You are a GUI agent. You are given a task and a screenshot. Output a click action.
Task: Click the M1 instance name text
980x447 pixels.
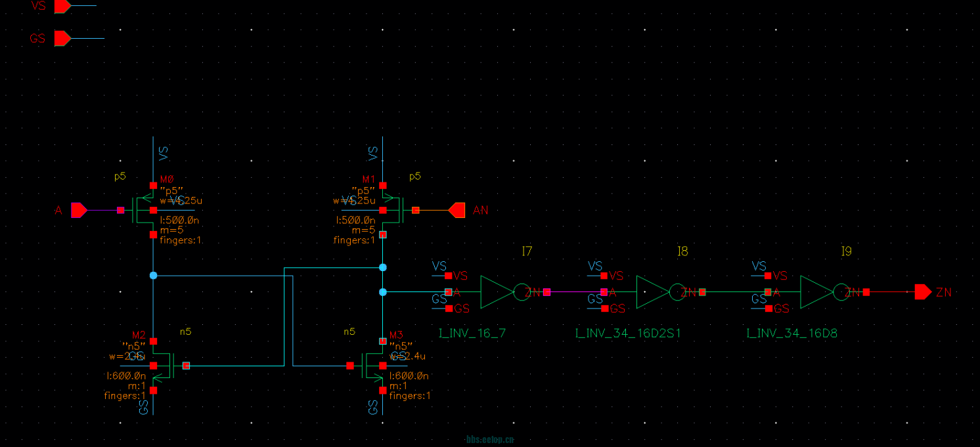tap(368, 179)
